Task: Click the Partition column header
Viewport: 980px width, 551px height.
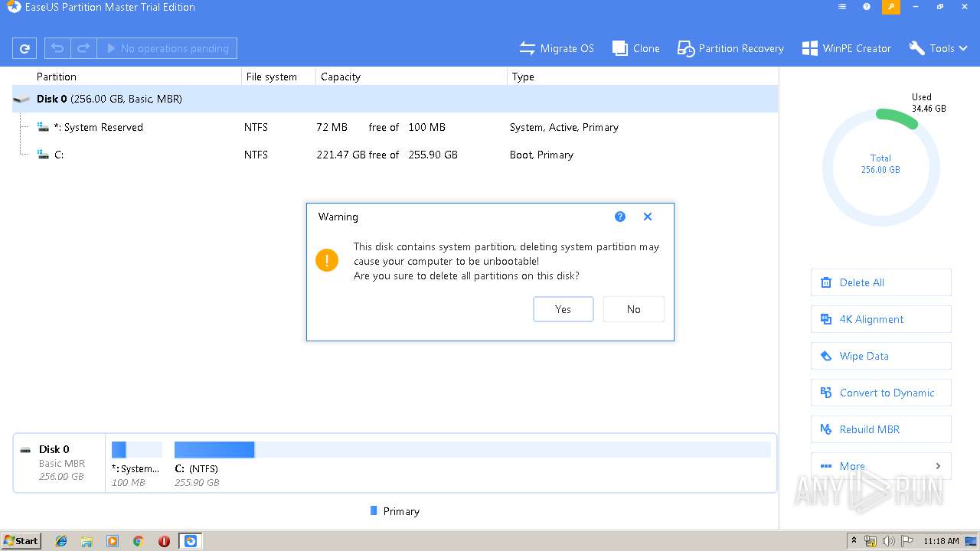Action: click(x=57, y=77)
